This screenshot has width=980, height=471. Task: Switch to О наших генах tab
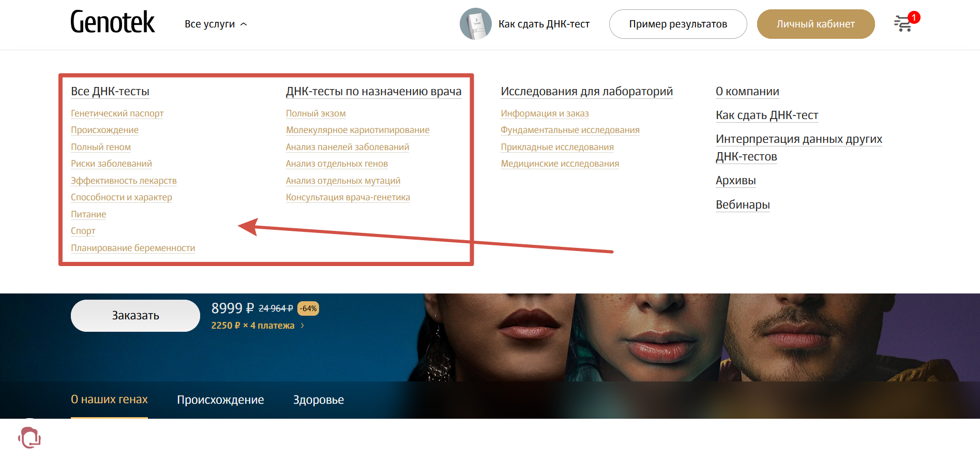[x=109, y=400]
